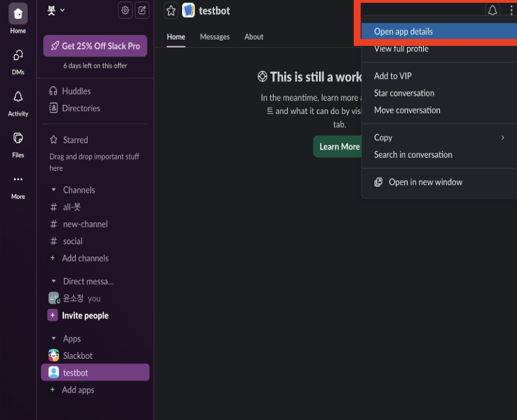Star the testbot conversation via header star

tap(171, 10)
